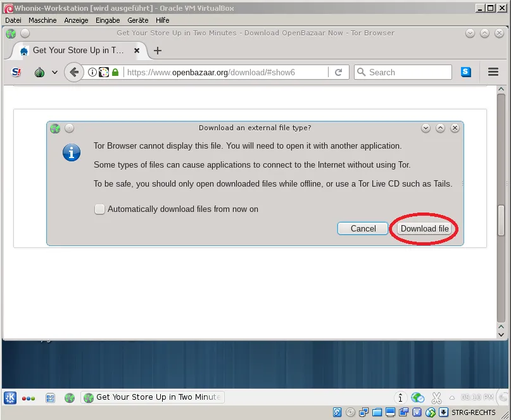Click the network globe tray icon
The width and height of the screenshot is (511, 420).
(x=417, y=397)
